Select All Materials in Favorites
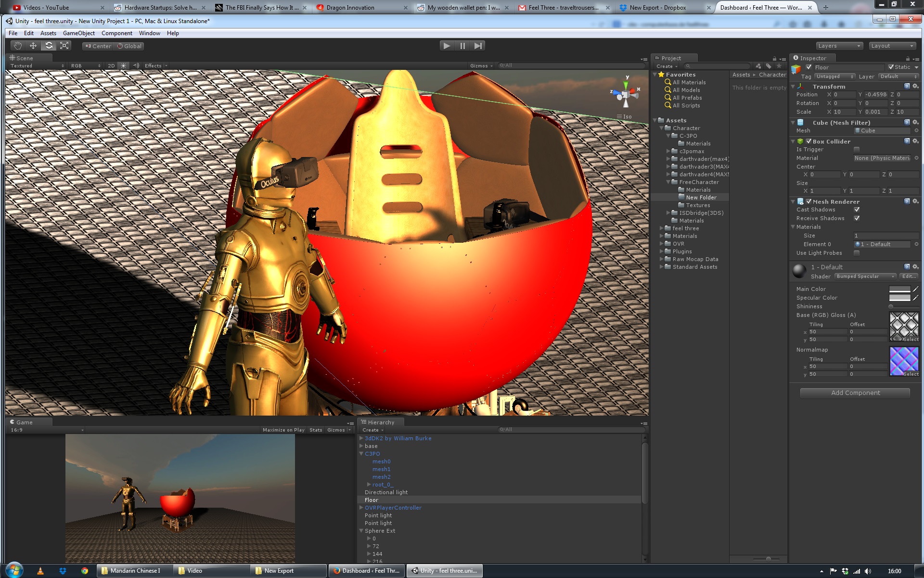Screen dimensions: 924x578 click(689, 82)
